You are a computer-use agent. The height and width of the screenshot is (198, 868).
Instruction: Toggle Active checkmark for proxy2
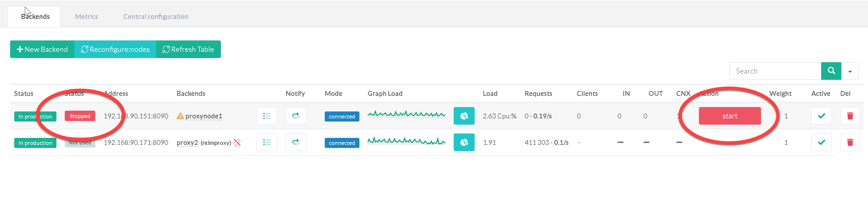821,142
